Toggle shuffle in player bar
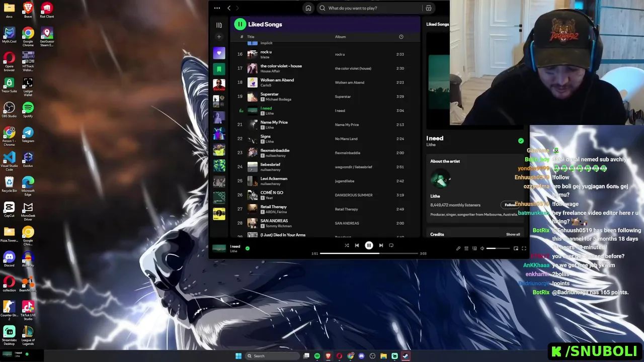 (347, 245)
